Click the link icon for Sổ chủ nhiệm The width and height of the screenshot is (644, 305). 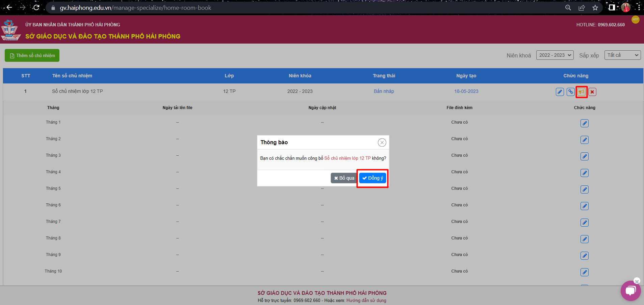(x=570, y=92)
